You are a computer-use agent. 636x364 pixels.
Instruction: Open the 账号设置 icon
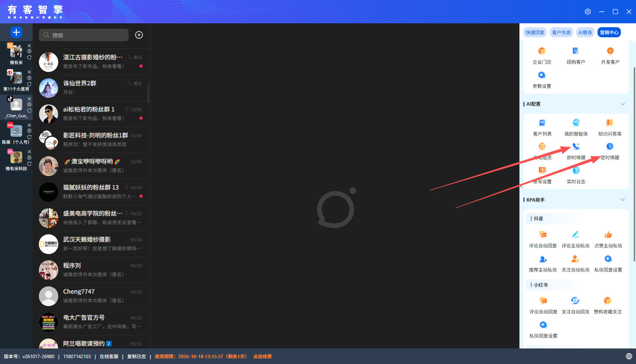click(x=542, y=171)
